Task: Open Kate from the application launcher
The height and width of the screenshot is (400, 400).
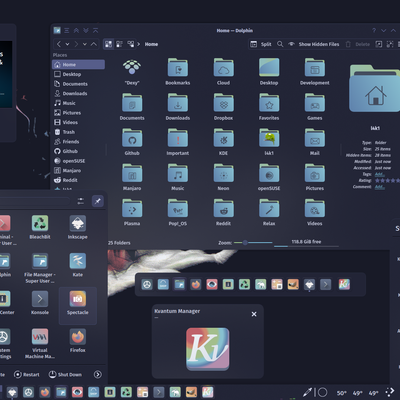Action: coord(78,265)
